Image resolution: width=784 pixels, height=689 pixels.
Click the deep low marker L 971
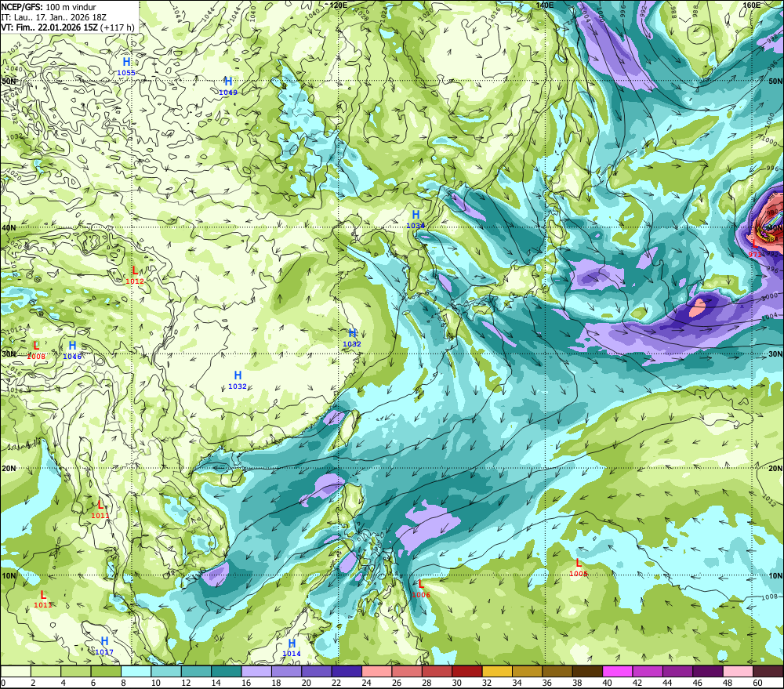point(755,248)
